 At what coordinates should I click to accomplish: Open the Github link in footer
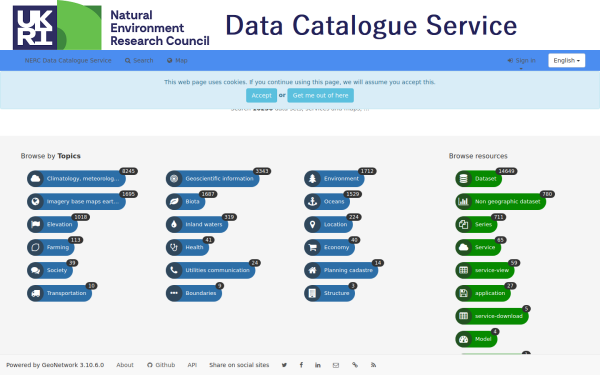161,365
